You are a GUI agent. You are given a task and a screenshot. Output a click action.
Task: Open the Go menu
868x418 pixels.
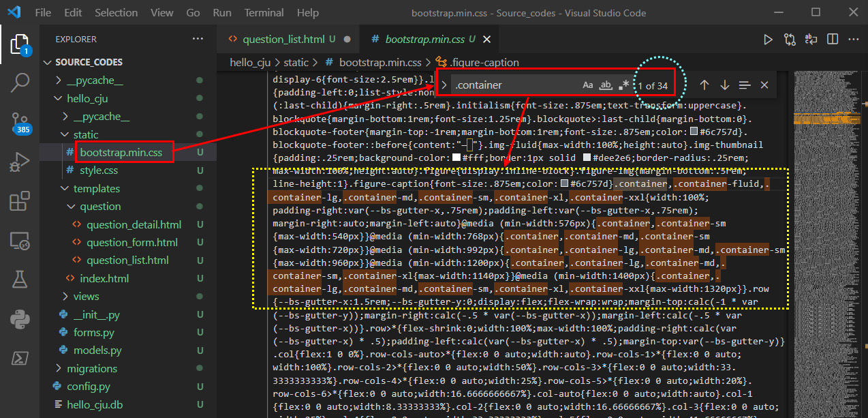193,12
